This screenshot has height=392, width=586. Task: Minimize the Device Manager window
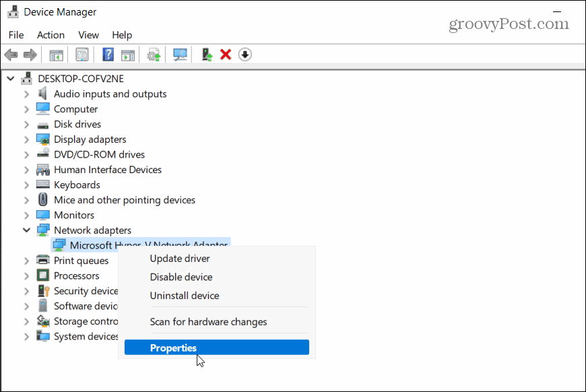pyautogui.click(x=557, y=11)
